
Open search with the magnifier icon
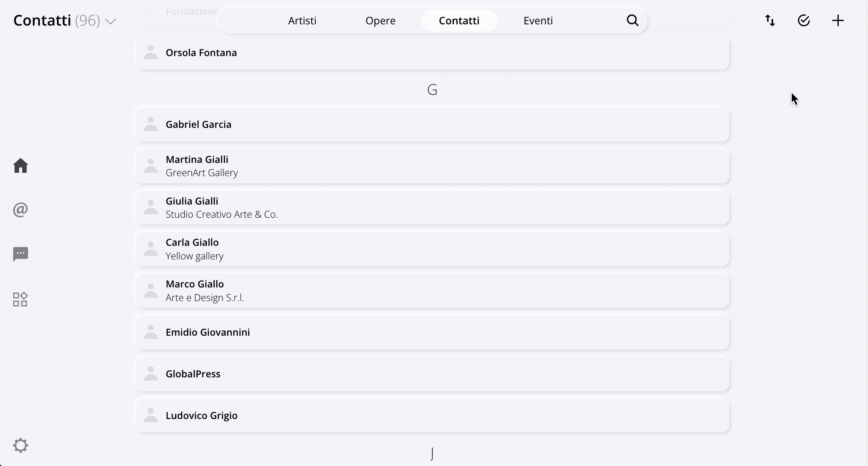click(x=633, y=20)
